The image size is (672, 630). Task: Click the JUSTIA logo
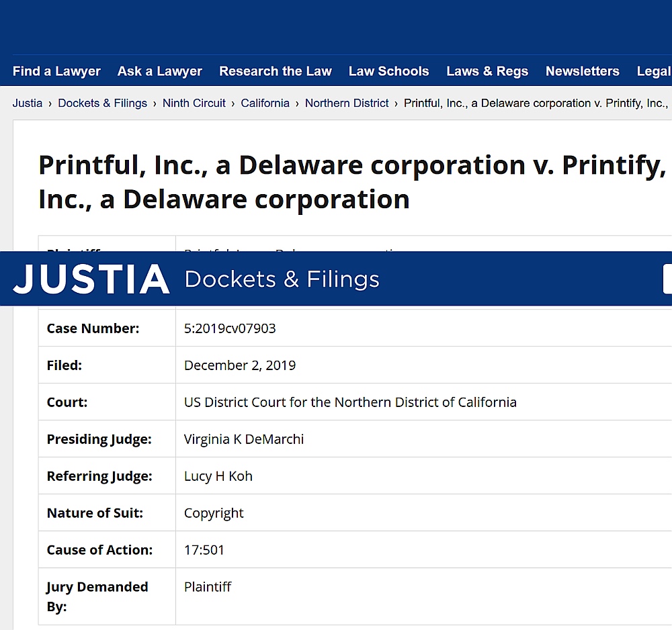(91, 279)
